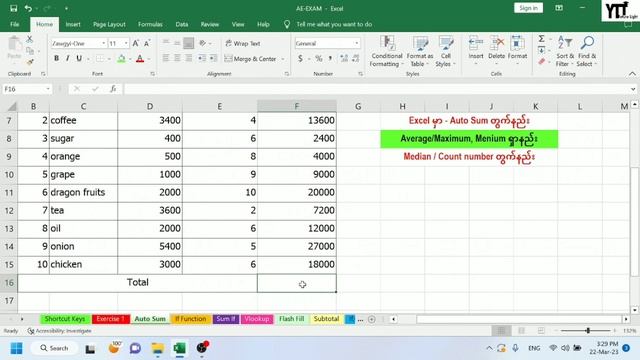The height and width of the screenshot is (360, 640).
Task: Switch to the Vlookup sheet tab
Action: (257, 319)
